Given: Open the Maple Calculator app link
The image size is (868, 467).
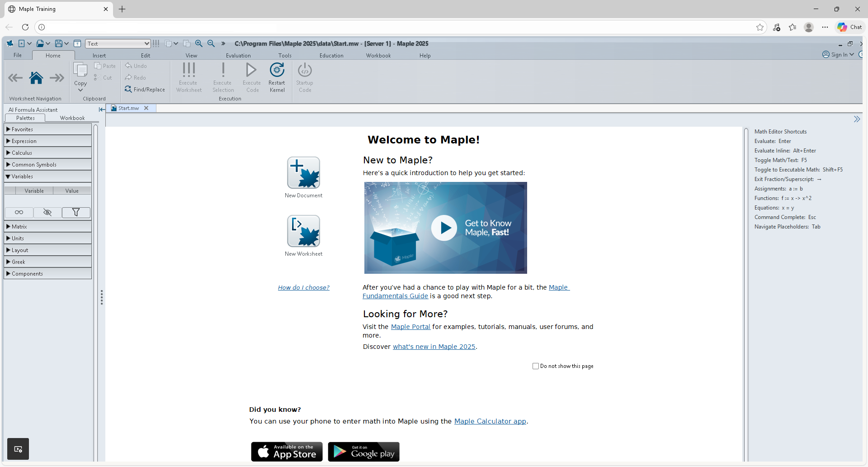Looking at the screenshot, I should 490,421.
